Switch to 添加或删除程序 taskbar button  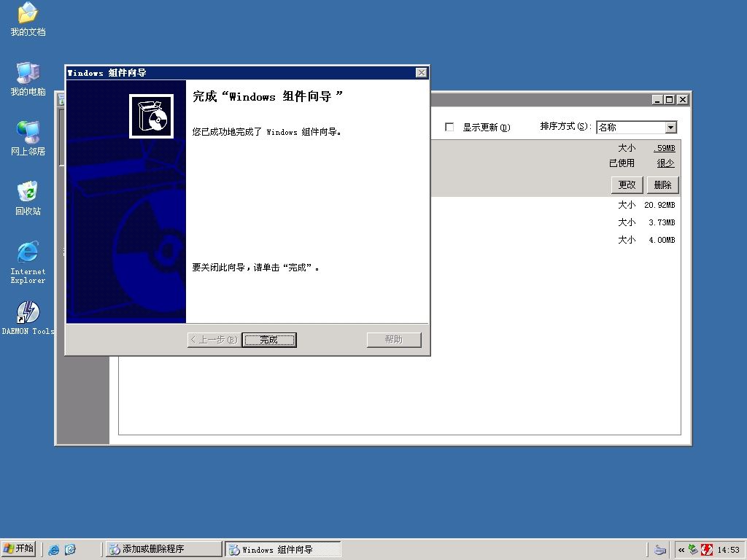click(163, 549)
